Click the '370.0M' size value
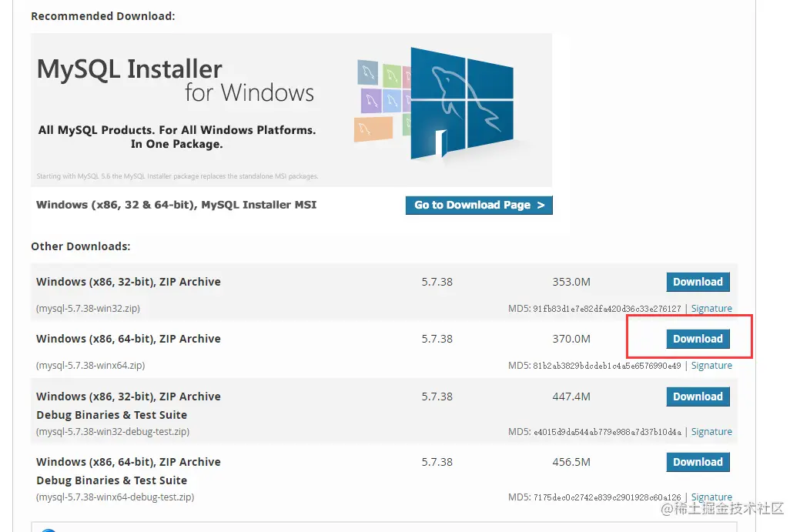This screenshot has height=532, width=800. click(571, 340)
